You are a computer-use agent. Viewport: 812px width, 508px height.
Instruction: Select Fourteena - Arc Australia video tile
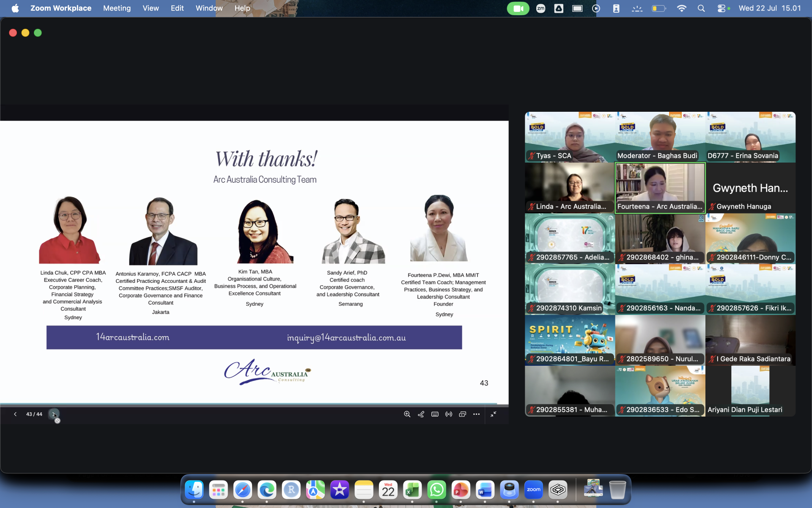click(660, 188)
